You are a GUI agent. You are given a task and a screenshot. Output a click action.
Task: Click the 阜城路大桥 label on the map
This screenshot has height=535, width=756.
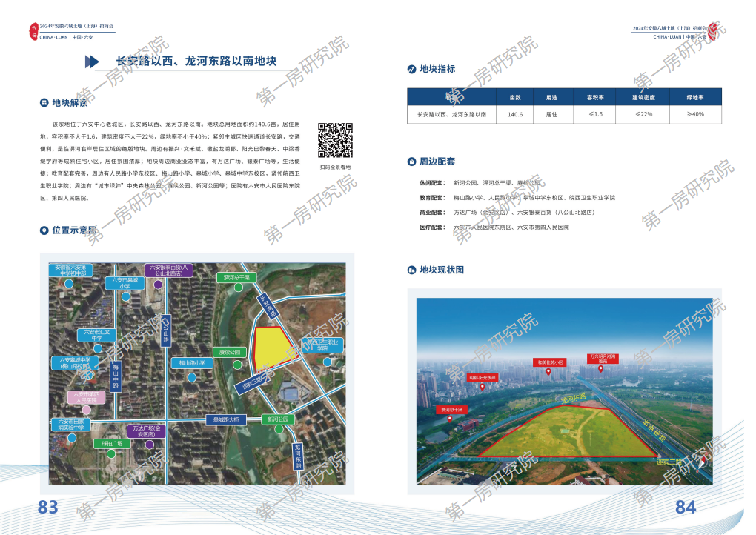225,419
